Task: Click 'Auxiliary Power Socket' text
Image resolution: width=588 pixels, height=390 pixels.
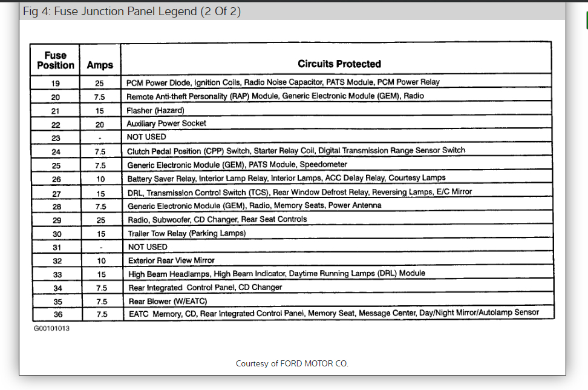Action: click(166, 124)
